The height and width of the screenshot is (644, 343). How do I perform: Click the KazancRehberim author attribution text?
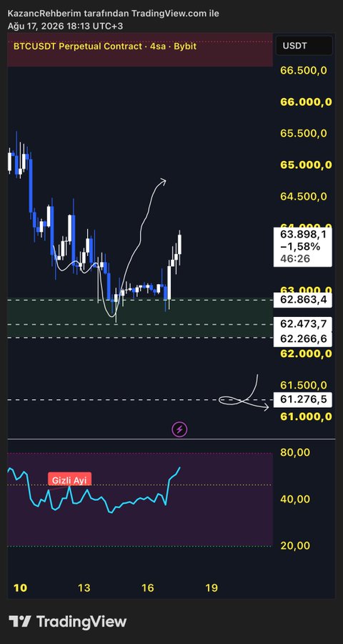tap(113, 14)
